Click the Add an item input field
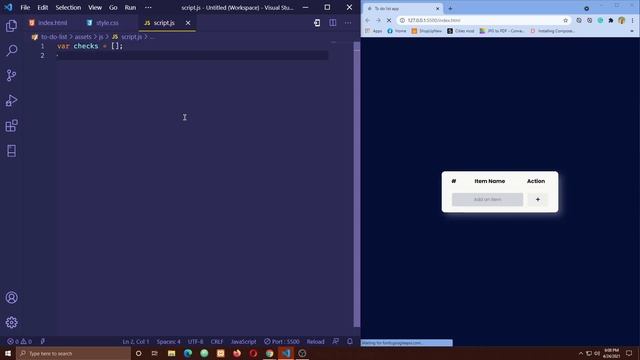Viewport: 640px width, 360px height. 487,199
